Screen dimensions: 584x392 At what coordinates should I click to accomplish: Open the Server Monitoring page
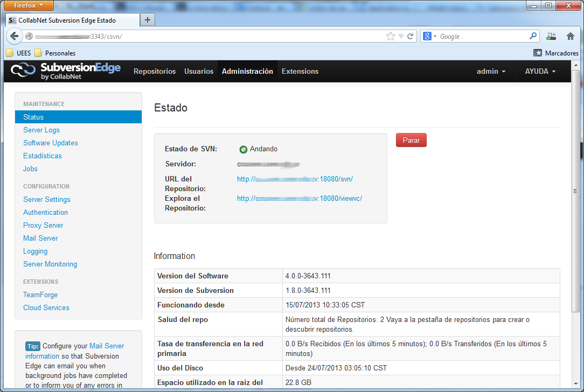pyautogui.click(x=50, y=264)
